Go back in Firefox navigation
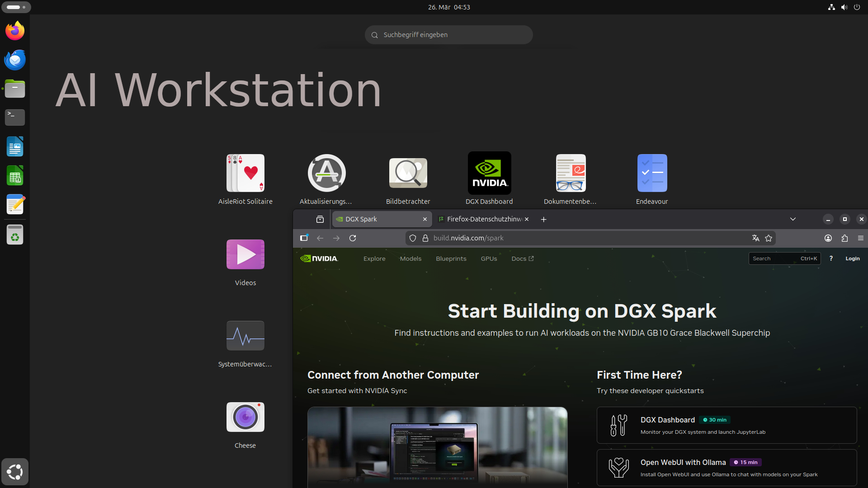This screenshot has height=488, width=868. [320, 238]
